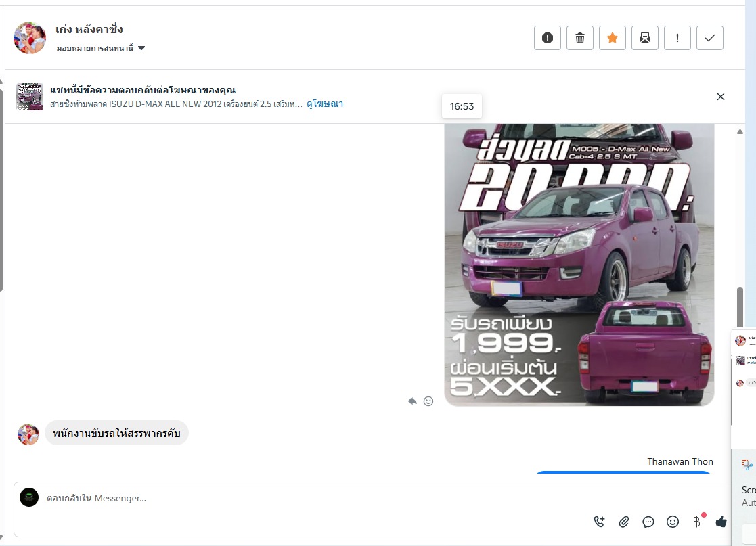Mark as priority exclamation icon
Viewport: 756px width, 546px height.
[677, 38]
